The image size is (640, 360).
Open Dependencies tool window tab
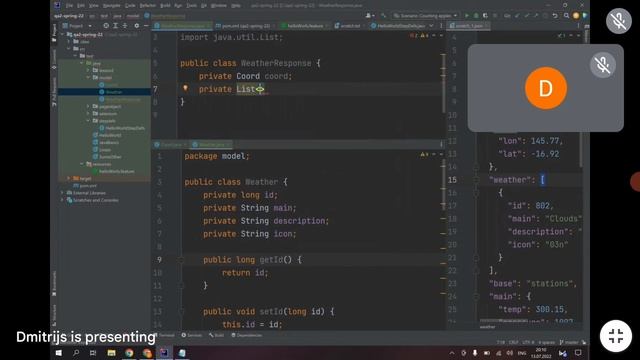click(247, 335)
